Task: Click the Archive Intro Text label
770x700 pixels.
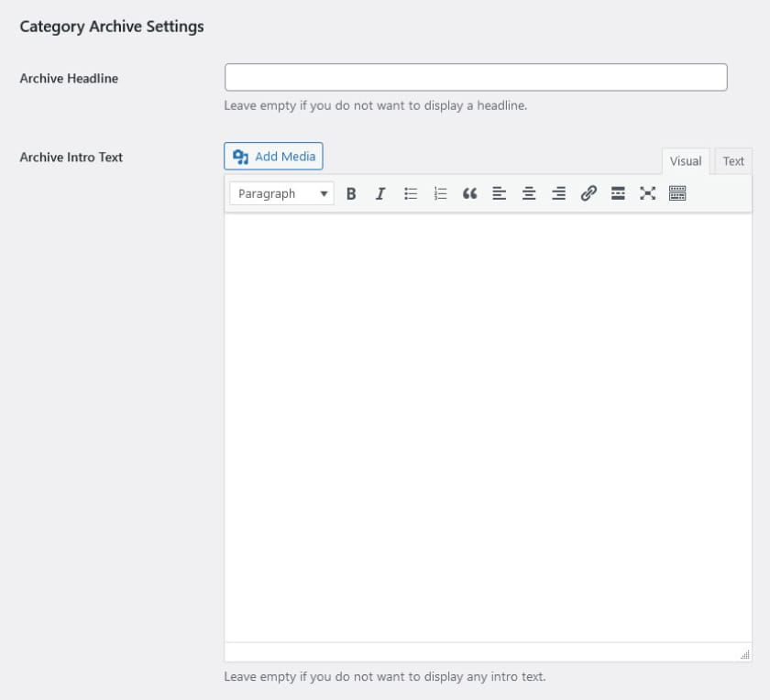Action: click(x=71, y=157)
